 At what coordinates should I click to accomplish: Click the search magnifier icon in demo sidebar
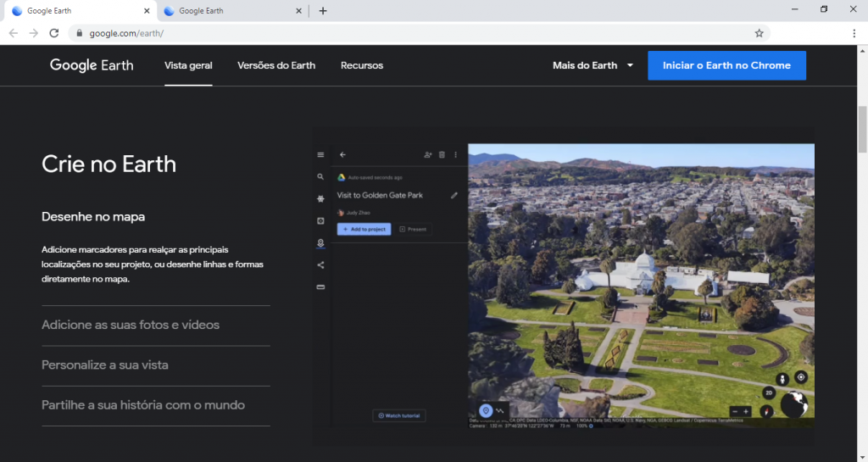click(320, 177)
